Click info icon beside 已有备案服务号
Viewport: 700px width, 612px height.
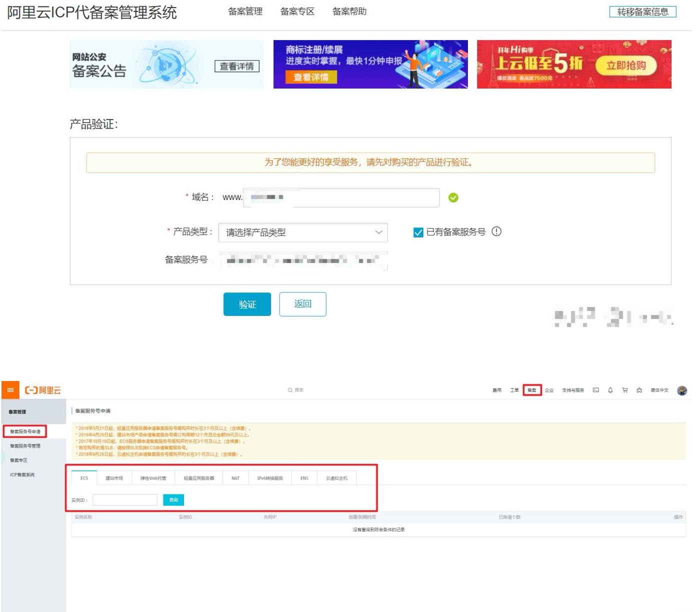[496, 231]
